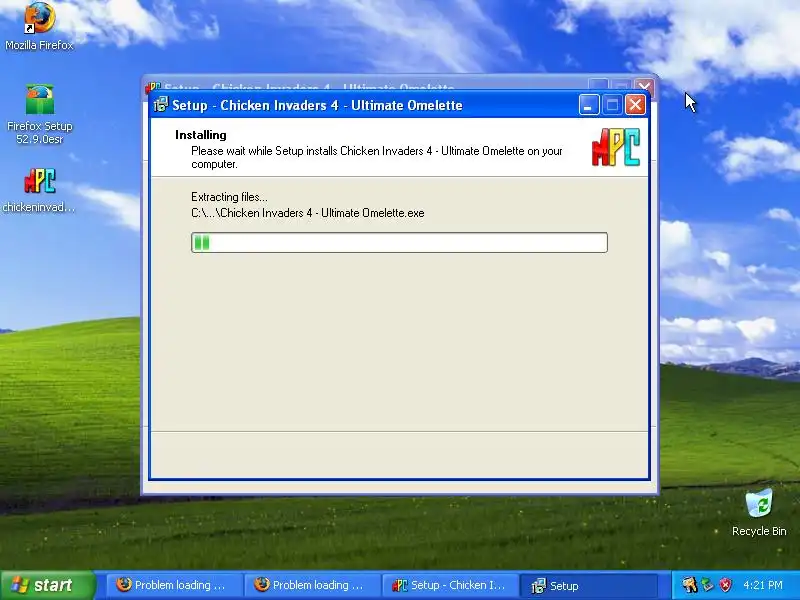This screenshot has height=600, width=800.
Task: Activate 'Setup - Chicken I...' taskbar button
Action: (x=450, y=585)
